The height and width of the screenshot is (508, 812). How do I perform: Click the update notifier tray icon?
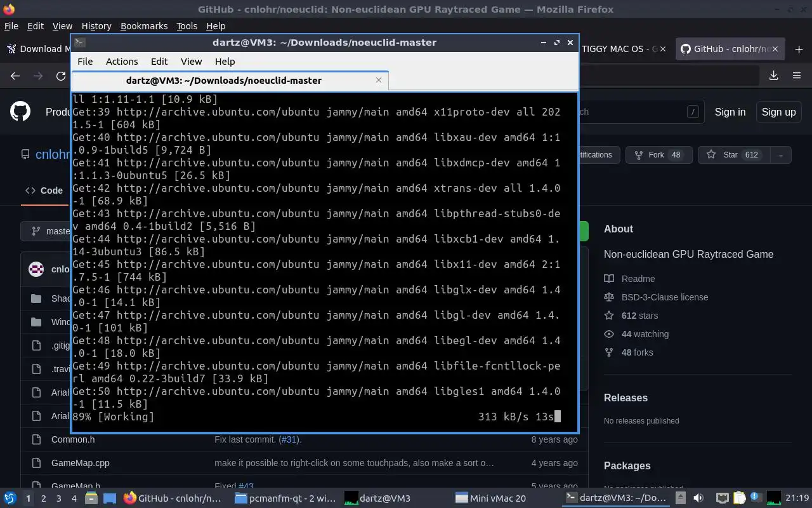(756, 498)
